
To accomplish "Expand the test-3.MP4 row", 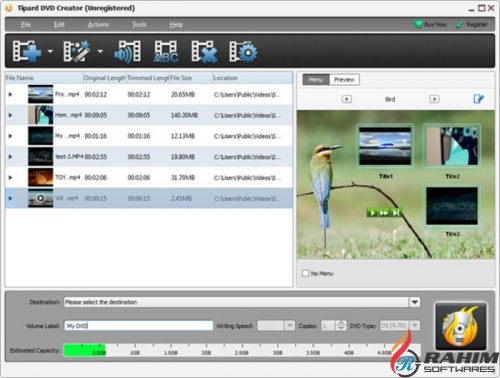I will tap(10, 156).
